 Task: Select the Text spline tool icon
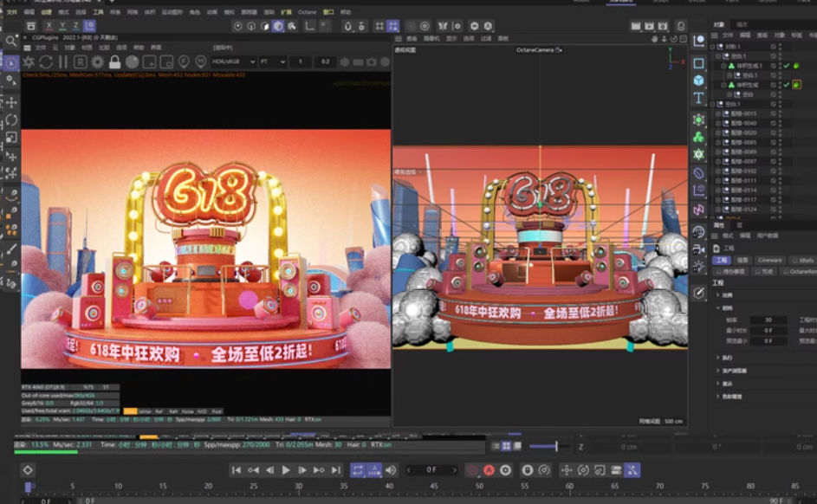(698, 98)
